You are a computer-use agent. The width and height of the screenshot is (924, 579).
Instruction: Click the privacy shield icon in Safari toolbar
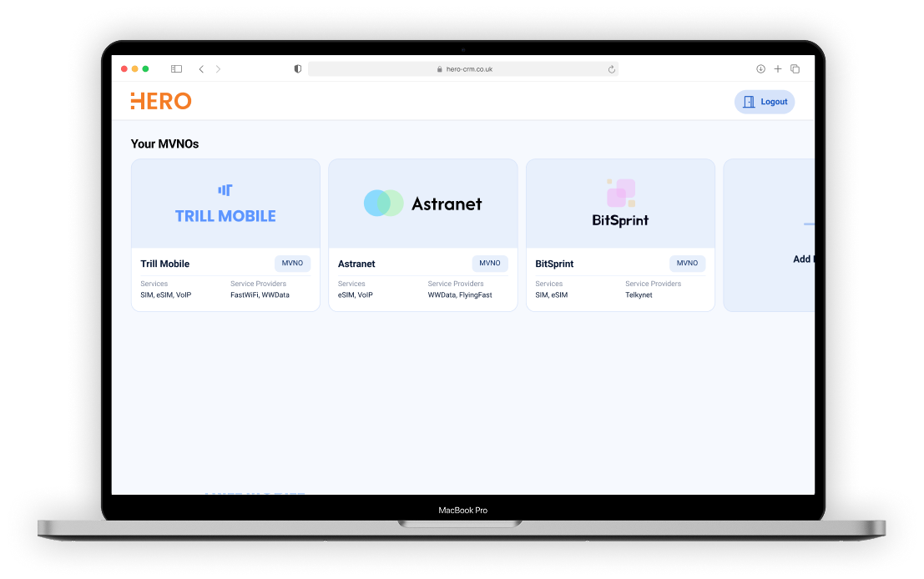[x=297, y=69]
